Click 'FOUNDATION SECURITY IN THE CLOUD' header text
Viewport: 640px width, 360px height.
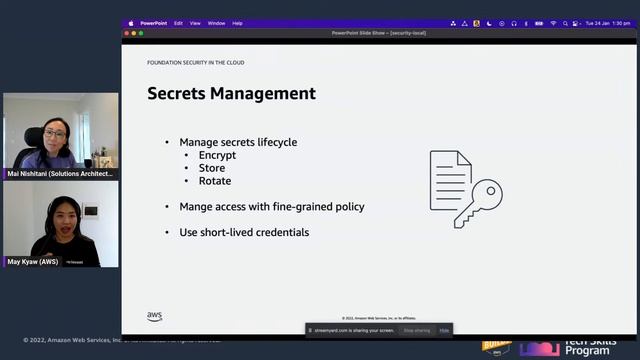[x=196, y=62]
